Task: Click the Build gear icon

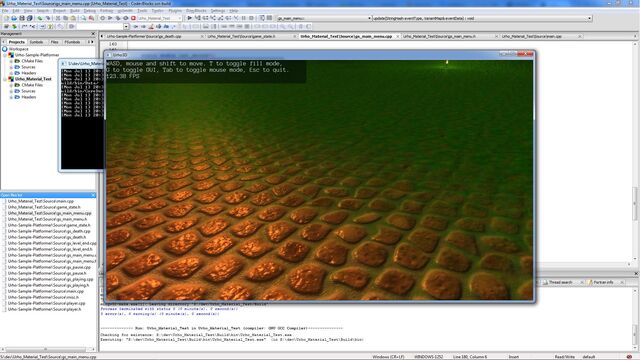Action: click(102, 18)
